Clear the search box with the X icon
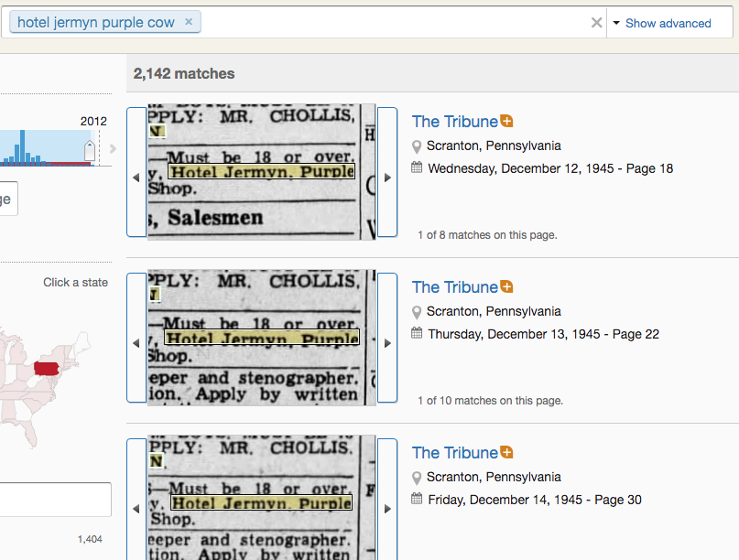The width and height of the screenshot is (739, 560). pyautogui.click(x=596, y=23)
